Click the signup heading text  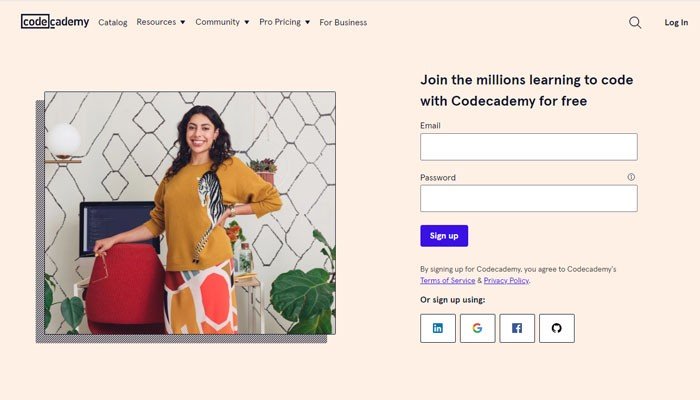click(x=526, y=90)
